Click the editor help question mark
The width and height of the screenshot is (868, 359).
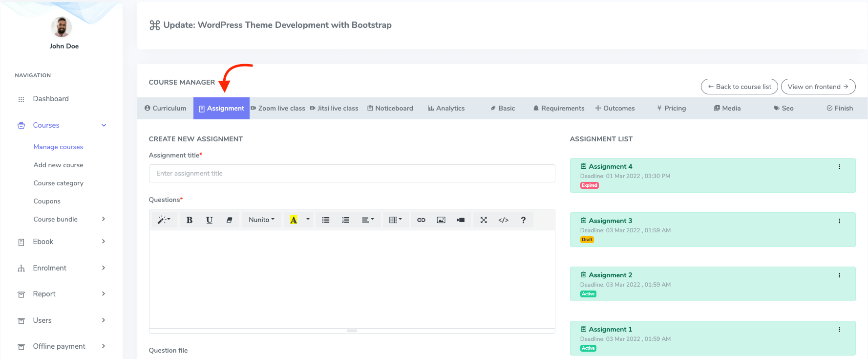click(523, 220)
